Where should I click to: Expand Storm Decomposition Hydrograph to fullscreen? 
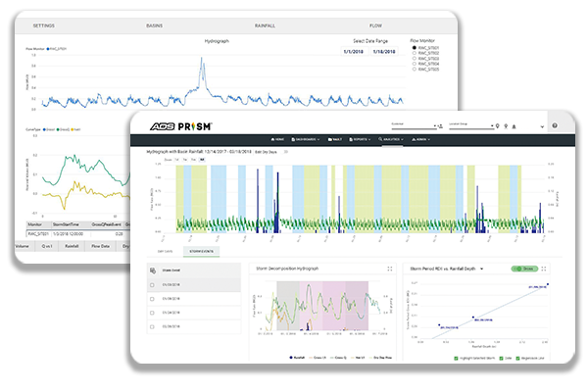click(390, 269)
